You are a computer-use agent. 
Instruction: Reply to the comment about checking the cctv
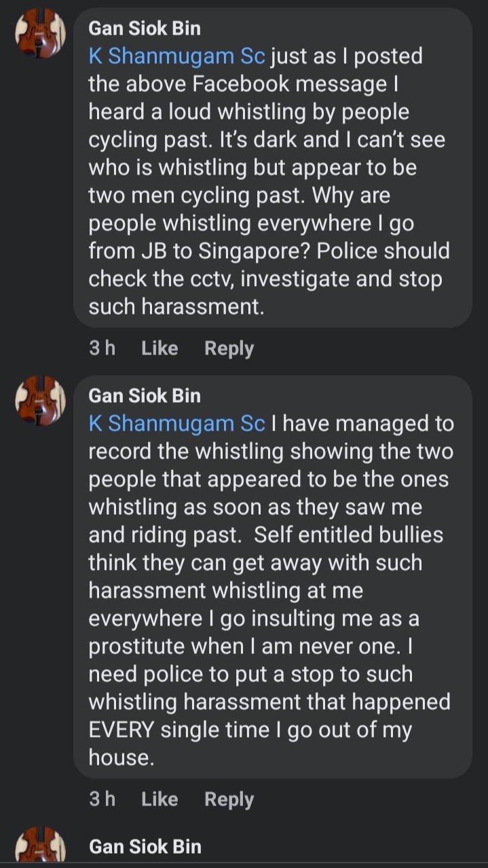[229, 348]
